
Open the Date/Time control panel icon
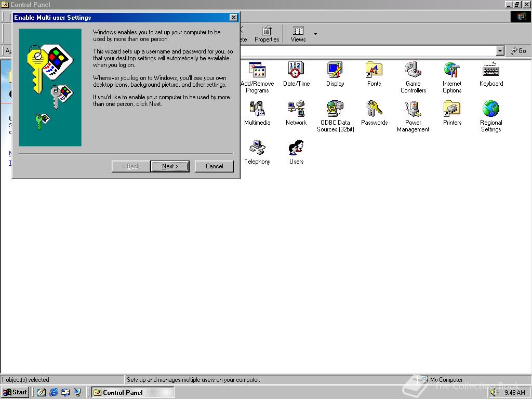point(296,74)
